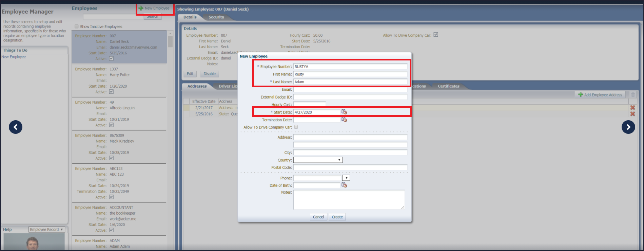Click the previous slide arrow button
Image resolution: width=644 pixels, height=251 pixels.
(16, 127)
